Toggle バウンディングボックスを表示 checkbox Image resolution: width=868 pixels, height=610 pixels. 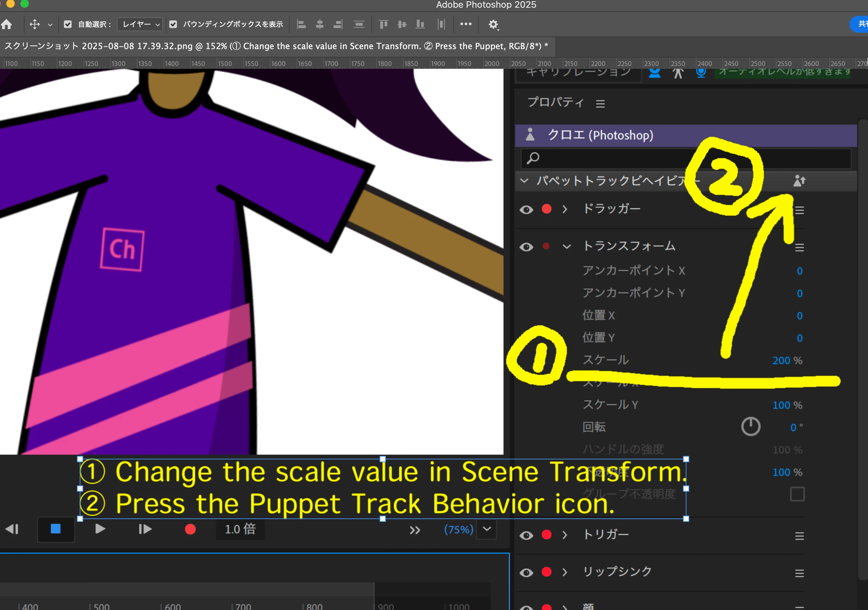[x=173, y=25]
